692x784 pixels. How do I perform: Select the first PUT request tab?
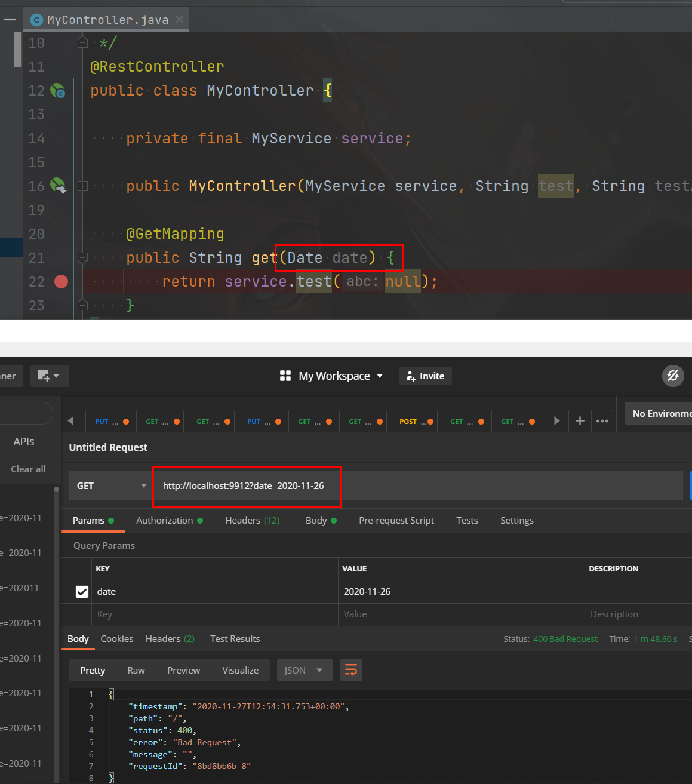pos(110,421)
